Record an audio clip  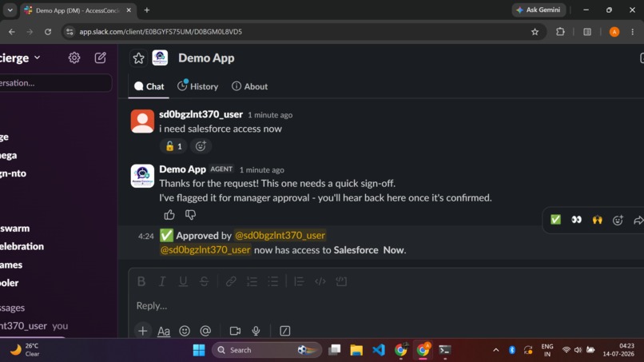[256, 331]
